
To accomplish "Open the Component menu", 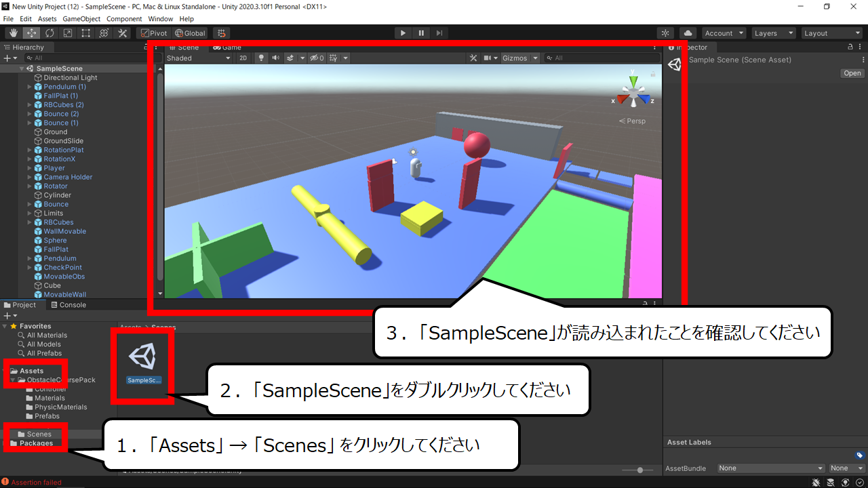I will 124,19.
